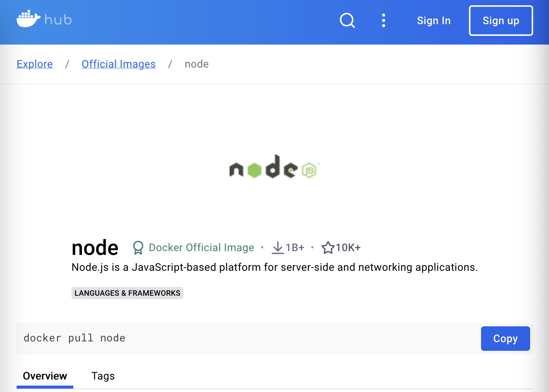
Task: Click the 10K+ stars count
Action: click(x=348, y=248)
